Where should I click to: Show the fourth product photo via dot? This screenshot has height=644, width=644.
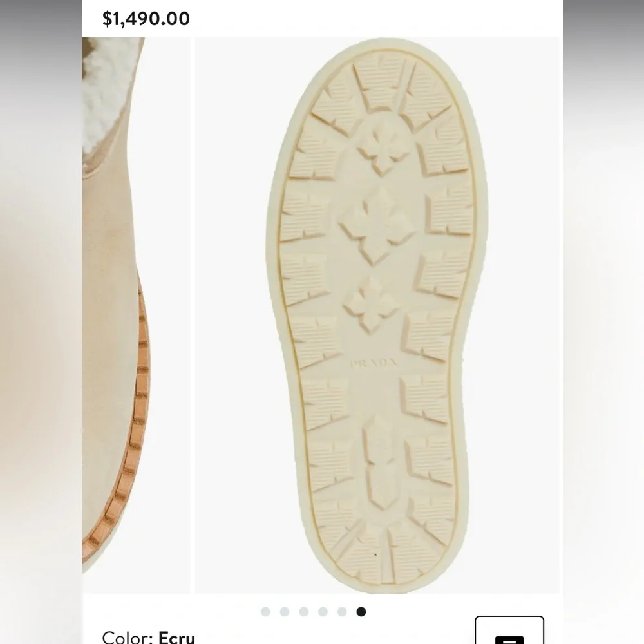tap(323, 612)
